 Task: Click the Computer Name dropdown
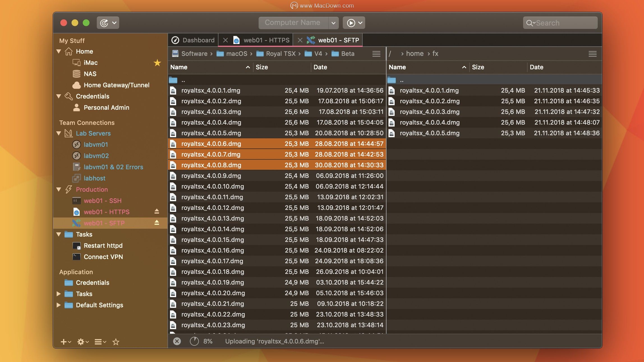(x=298, y=22)
